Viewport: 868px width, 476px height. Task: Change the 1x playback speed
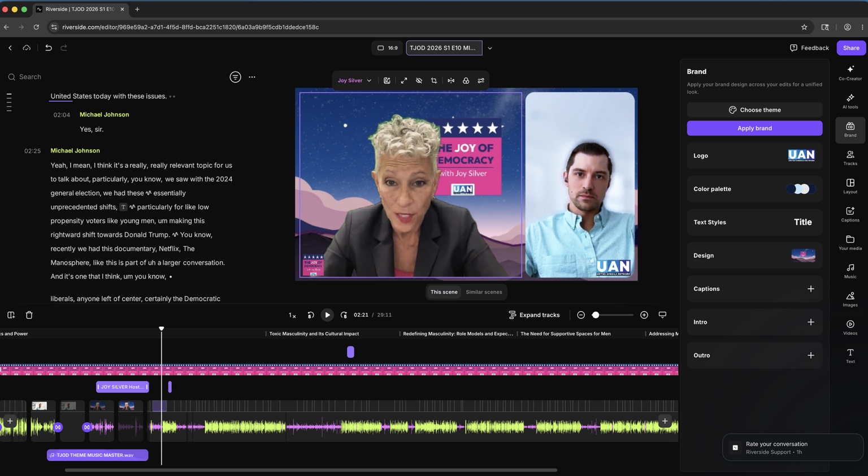(293, 315)
